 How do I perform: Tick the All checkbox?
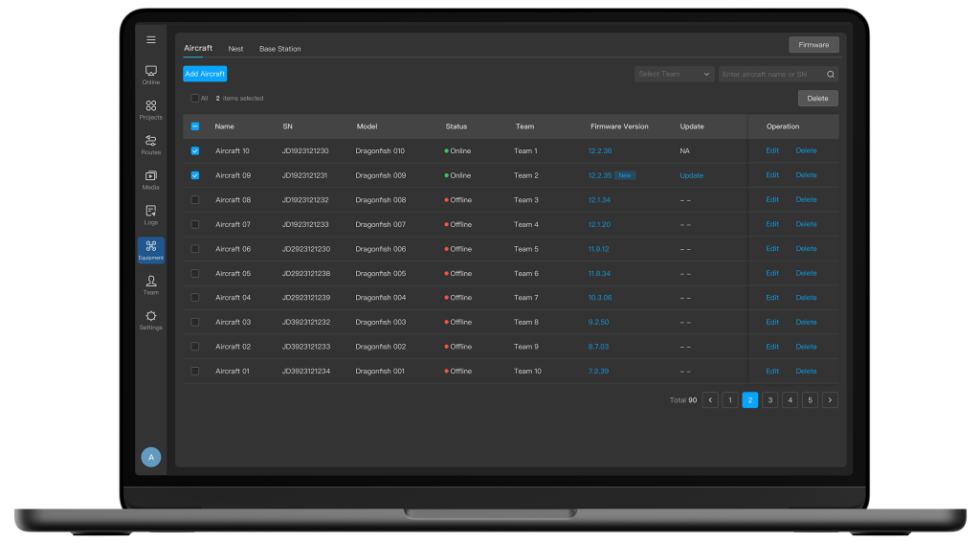click(x=194, y=99)
